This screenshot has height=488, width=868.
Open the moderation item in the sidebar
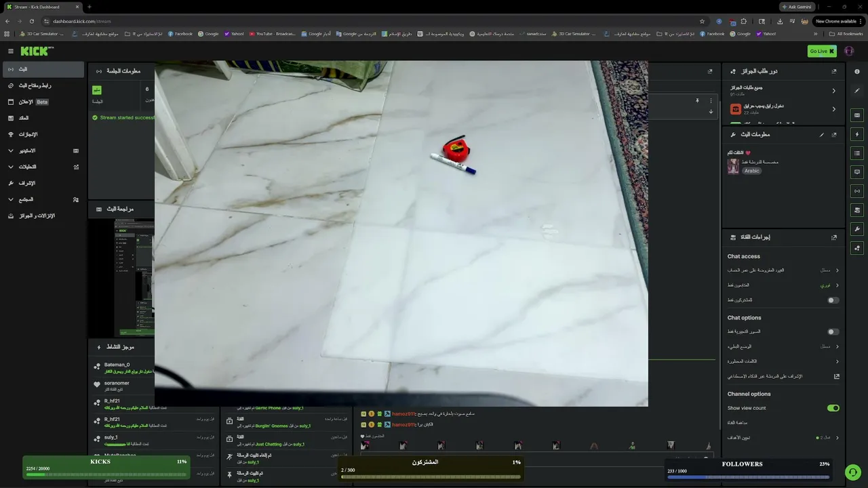point(42,183)
